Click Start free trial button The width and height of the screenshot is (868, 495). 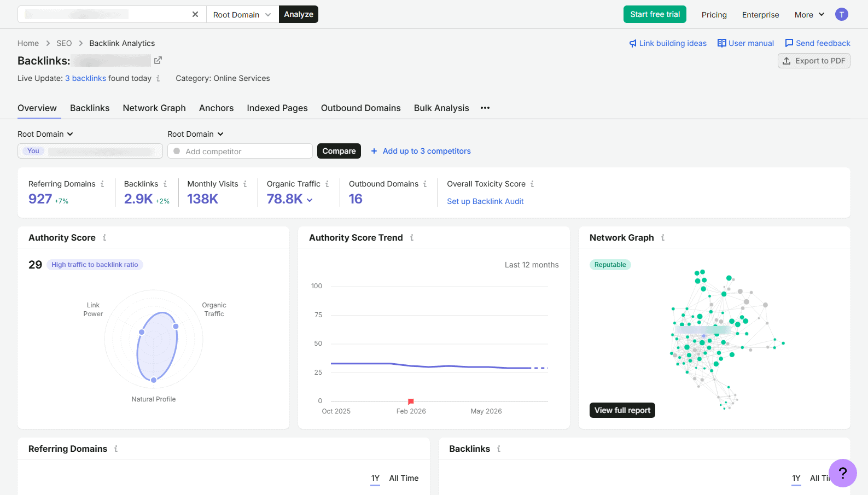(x=655, y=14)
